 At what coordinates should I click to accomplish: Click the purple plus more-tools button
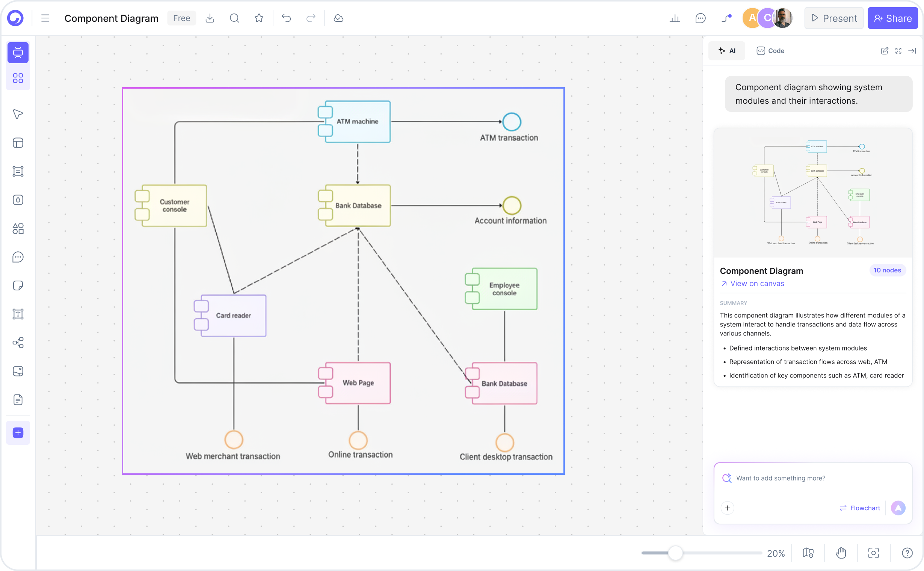(x=18, y=433)
